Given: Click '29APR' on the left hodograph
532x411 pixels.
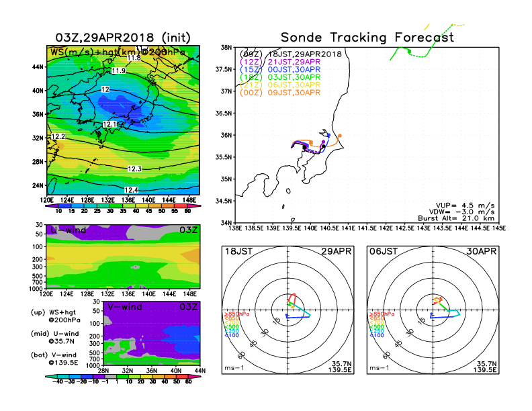Looking at the screenshot, I should (x=337, y=252).
